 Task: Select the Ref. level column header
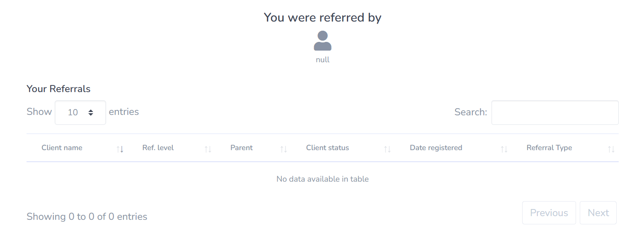(x=158, y=148)
